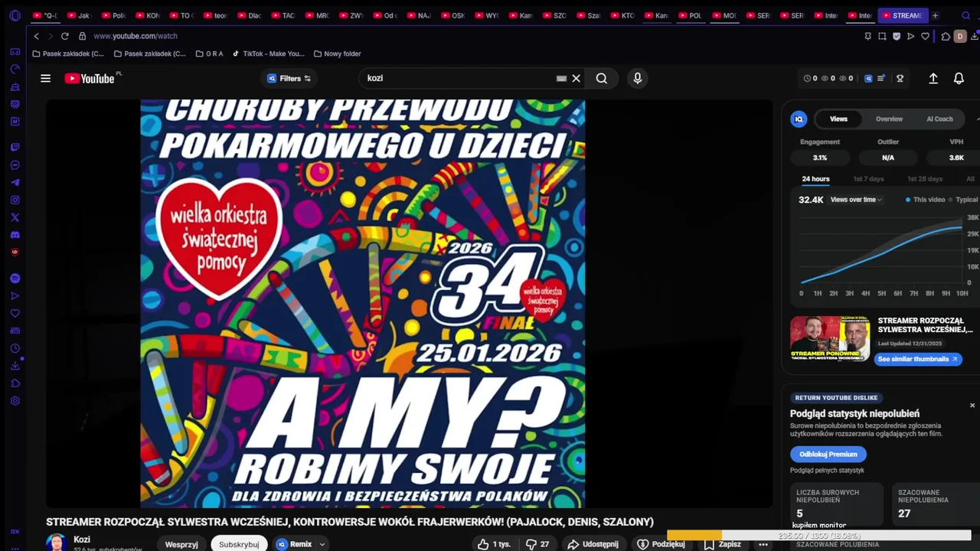Open the on-screen keyboard icon in search

pos(561,78)
